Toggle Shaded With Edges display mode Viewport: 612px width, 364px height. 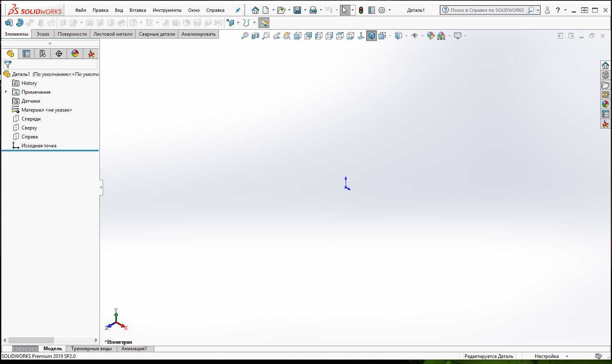click(x=372, y=36)
